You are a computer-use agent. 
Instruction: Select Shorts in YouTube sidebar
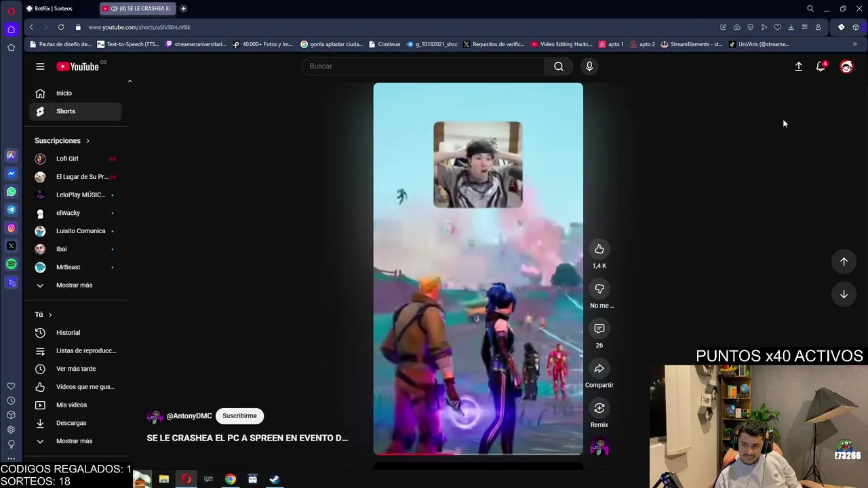pyautogui.click(x=75, y=111)
